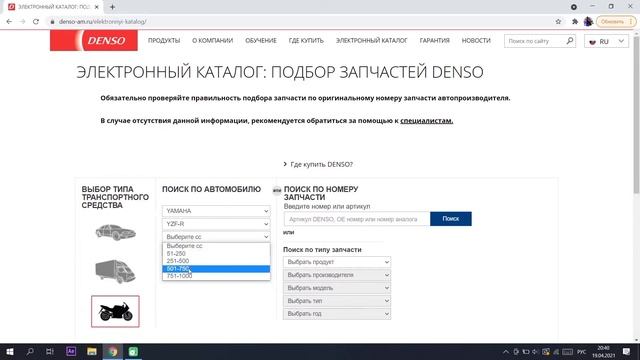This screenshot has width=640, height=360.
Task: Click the site search magnifier icon
Action: (x=570, y=41)
